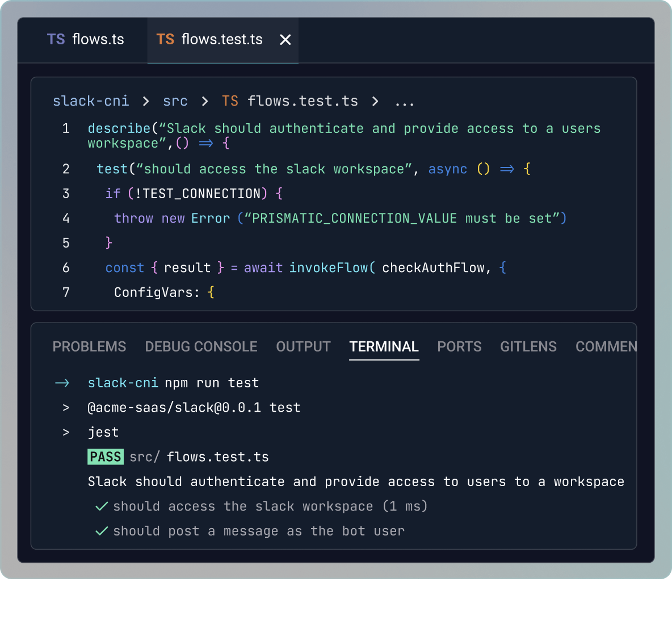Click the async keyword on line 2
This screenshot has height=636, width=672.
[x=447, y=169]
